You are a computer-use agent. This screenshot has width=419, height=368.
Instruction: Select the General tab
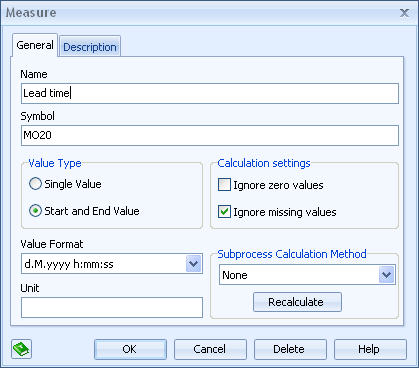pyautogui.click(x=35, y=45)
